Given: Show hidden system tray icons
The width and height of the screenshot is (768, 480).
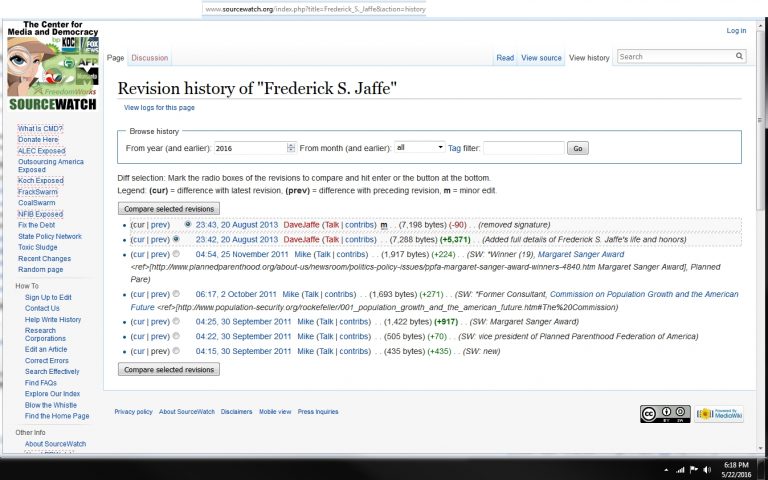Looking at the screenshot, I should point(666,469).
